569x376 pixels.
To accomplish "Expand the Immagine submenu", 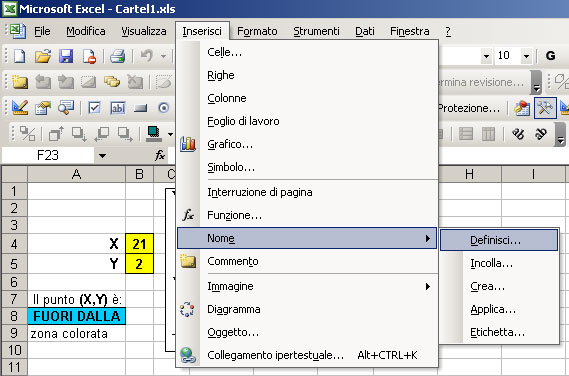I will coord(307,286).
